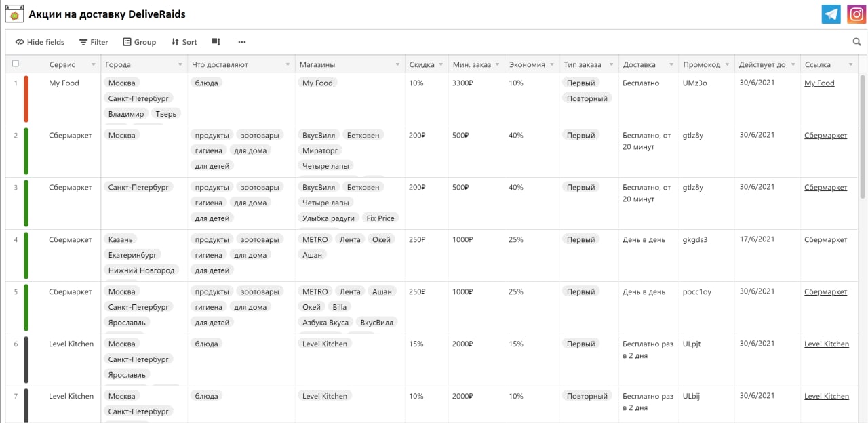Click the Повторный tag in row 1

pos(587,98)
